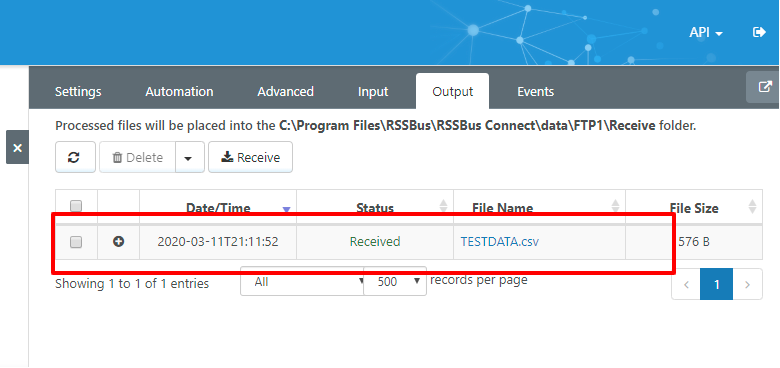Image resolution: width=780 pixels, height=368 pixels.
Task: Check the TESTDATA.csv row checkbox
Action: click(76, 242)
